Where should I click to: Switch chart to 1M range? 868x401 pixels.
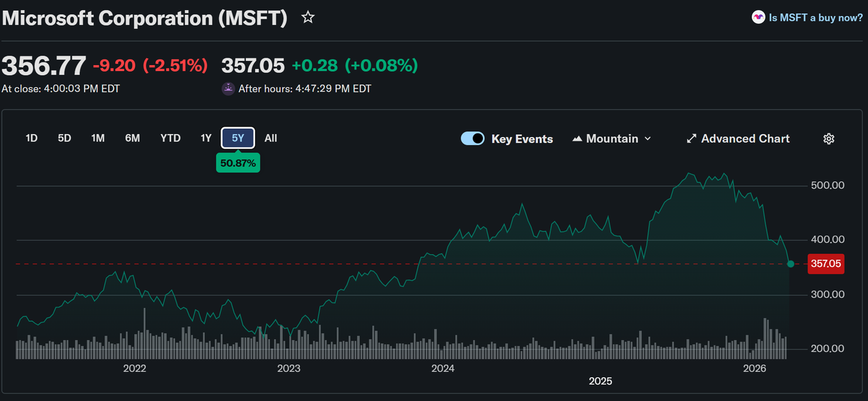tap(98, 138)
